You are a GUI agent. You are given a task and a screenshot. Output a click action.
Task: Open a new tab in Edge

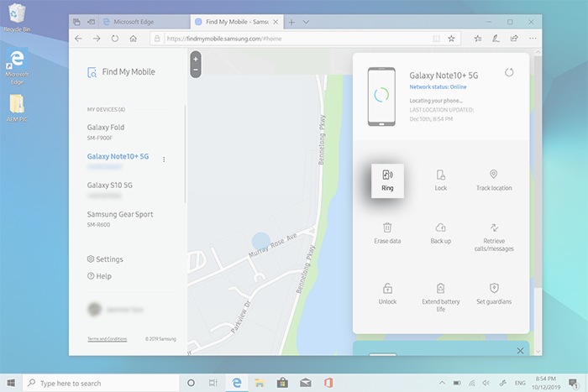click(x=291, y=22)
